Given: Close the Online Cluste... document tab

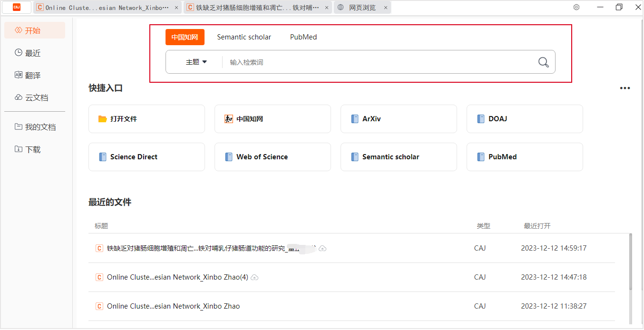Looking at the screenshot, I should (177, 8).
